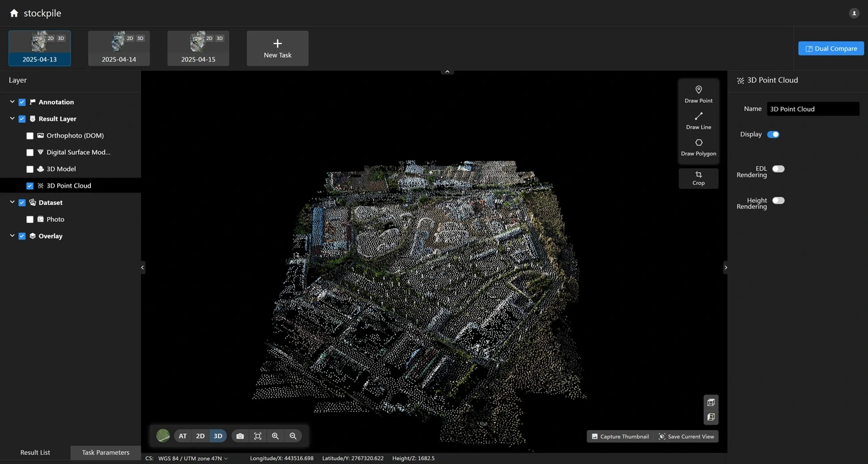Click the fit-to-view frame icon
The image size is (868, 464).
pos(258,436)
